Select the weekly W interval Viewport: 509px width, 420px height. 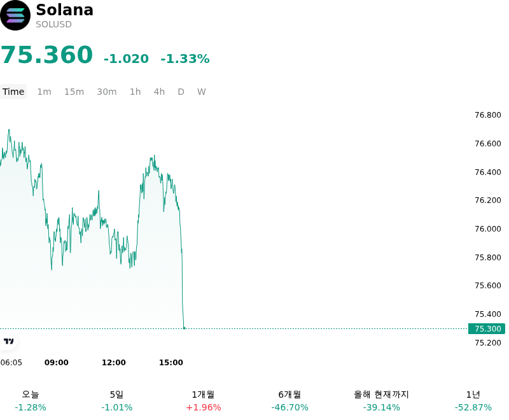point(202,92)
